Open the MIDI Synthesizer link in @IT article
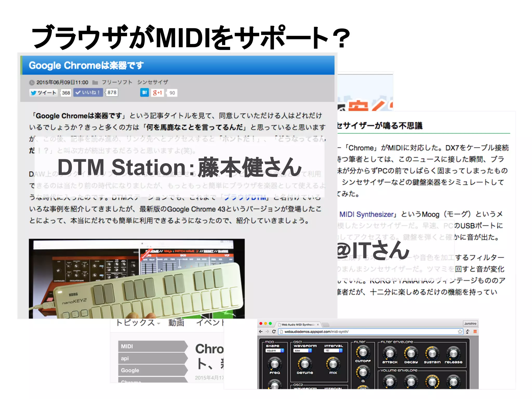This screenshot has width=532, height=399. (x=366, y=214)
